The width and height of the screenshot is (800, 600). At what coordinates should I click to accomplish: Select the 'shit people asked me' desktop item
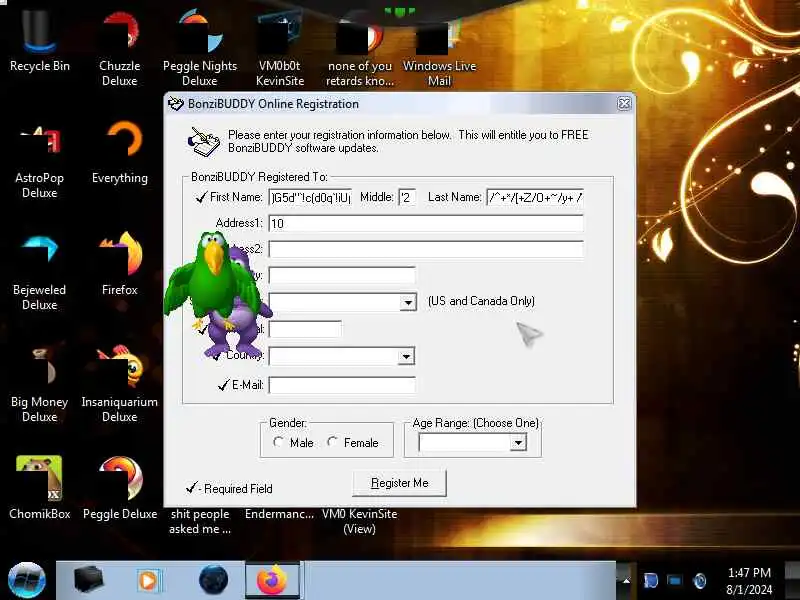click(x=199, y=521)
